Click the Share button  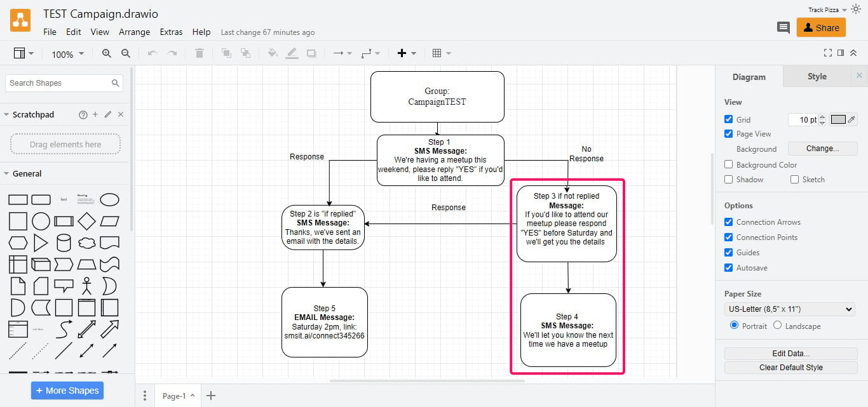821,28
